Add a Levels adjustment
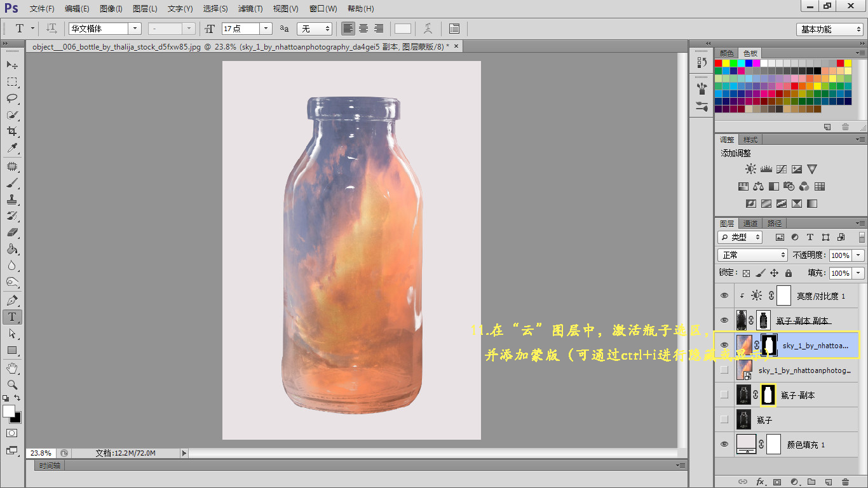The image size is (868, 488). [766, 169]
